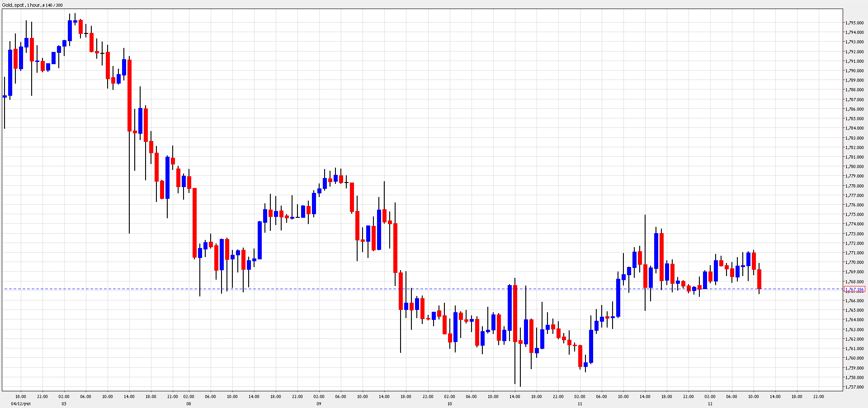The width and height of the screenshot is (868, 408).
Task: Click the current price label 1,767.186
Action: coord(854,289)
